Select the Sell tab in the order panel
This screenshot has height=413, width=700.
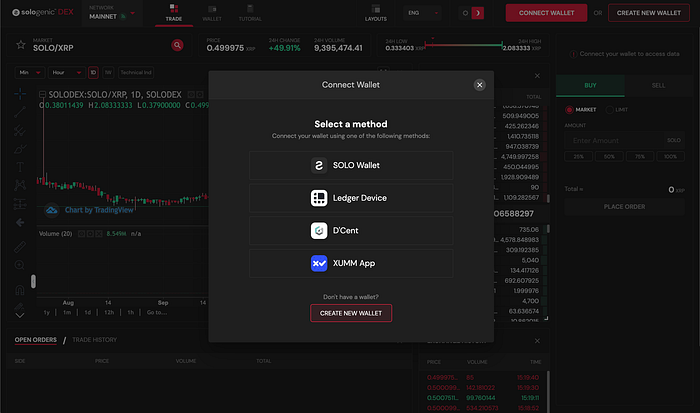coord(658,85)
